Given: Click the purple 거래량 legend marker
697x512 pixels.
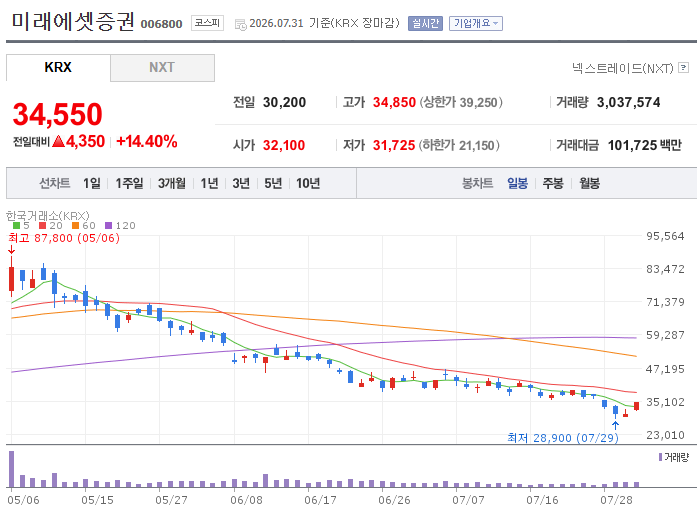Looking at the screenshot, I should click(661, 457).
